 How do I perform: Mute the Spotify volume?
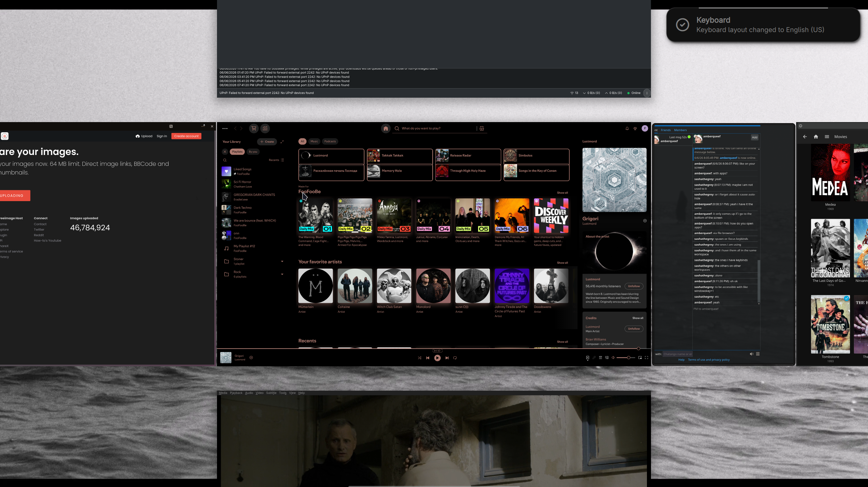613,357
